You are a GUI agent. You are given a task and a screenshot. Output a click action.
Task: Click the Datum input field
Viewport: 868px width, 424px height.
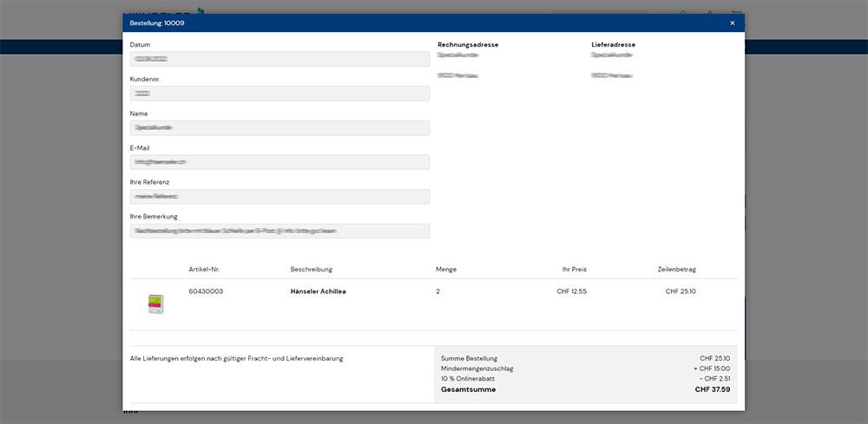tap(279, 59)
